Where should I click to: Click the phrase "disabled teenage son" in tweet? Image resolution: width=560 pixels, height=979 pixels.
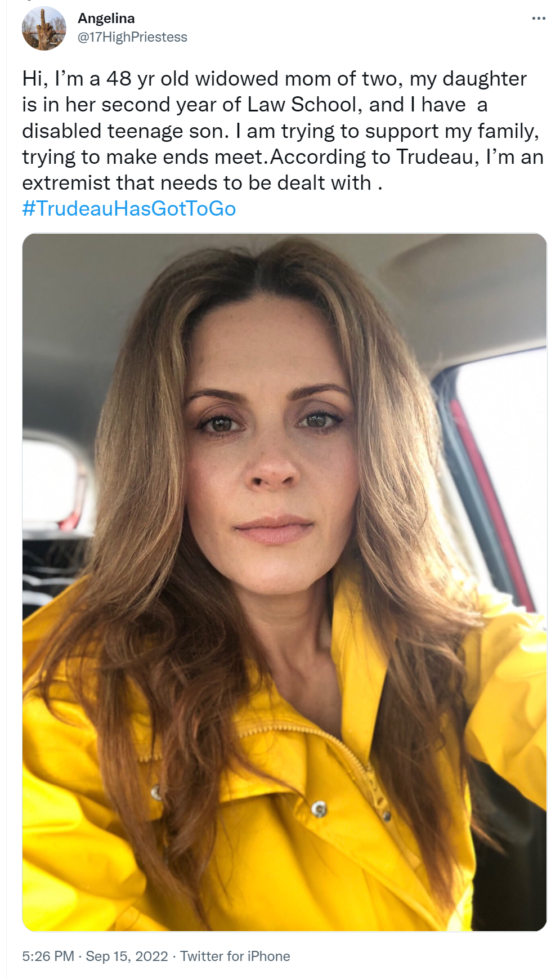tap(124, 131)
